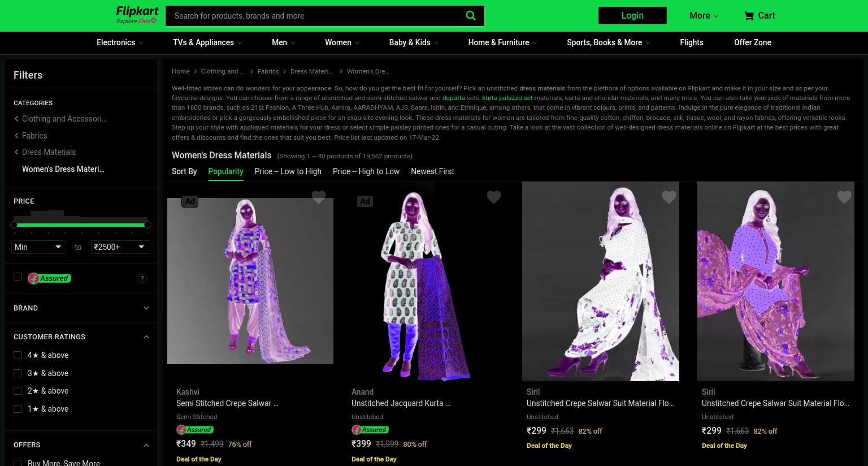
Task: Check Buy More, Save More offer
Action: tap(18, 463)
